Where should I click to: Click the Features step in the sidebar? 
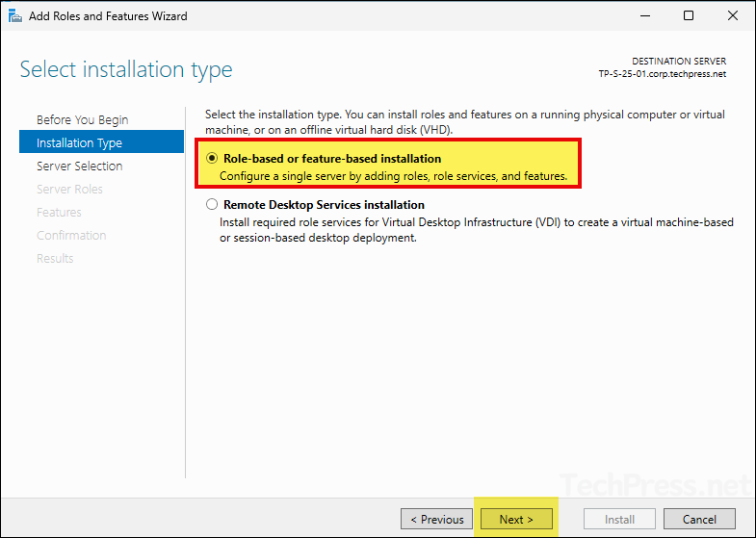[59, 212]
